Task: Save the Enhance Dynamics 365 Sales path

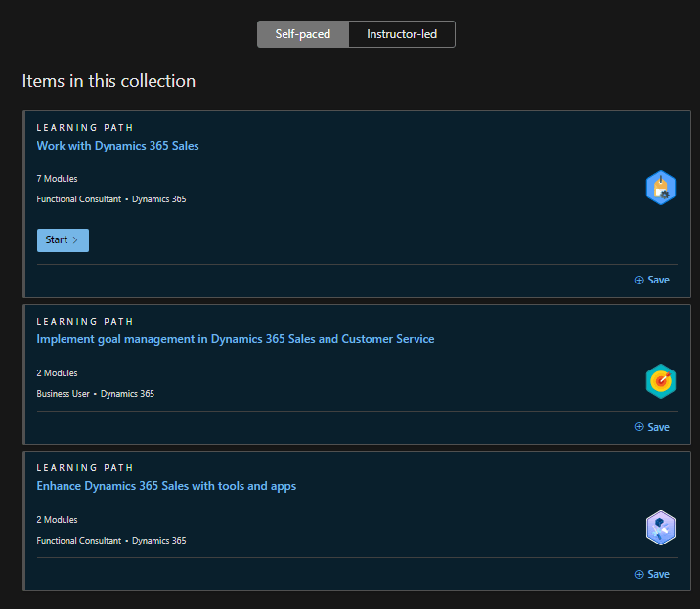Action: click(x=652, y=574)
